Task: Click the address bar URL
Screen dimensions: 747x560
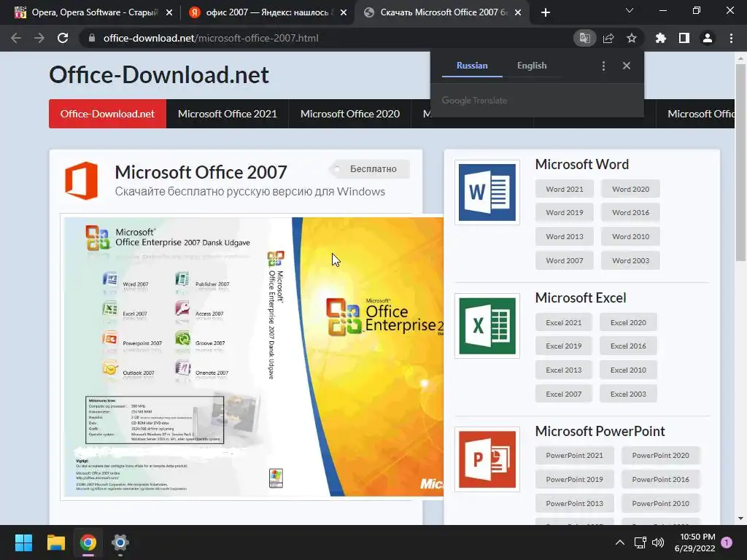Action: point(211,38)
